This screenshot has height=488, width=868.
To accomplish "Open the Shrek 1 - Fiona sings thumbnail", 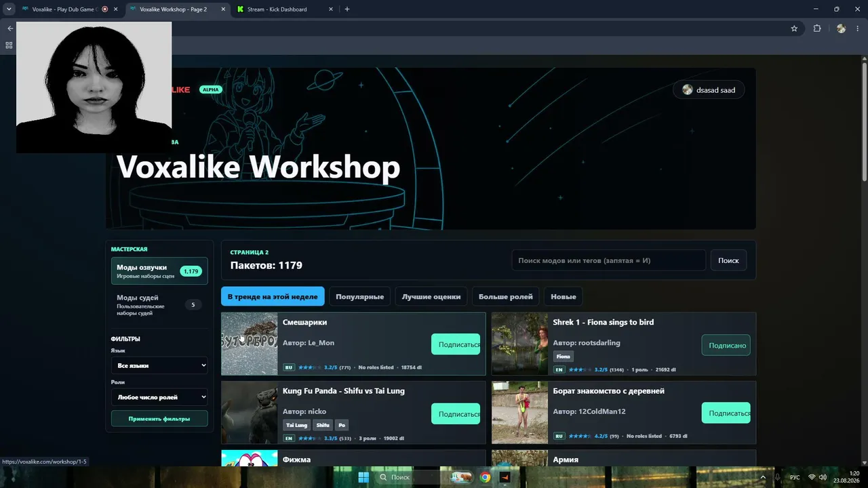I will [520, 344].
